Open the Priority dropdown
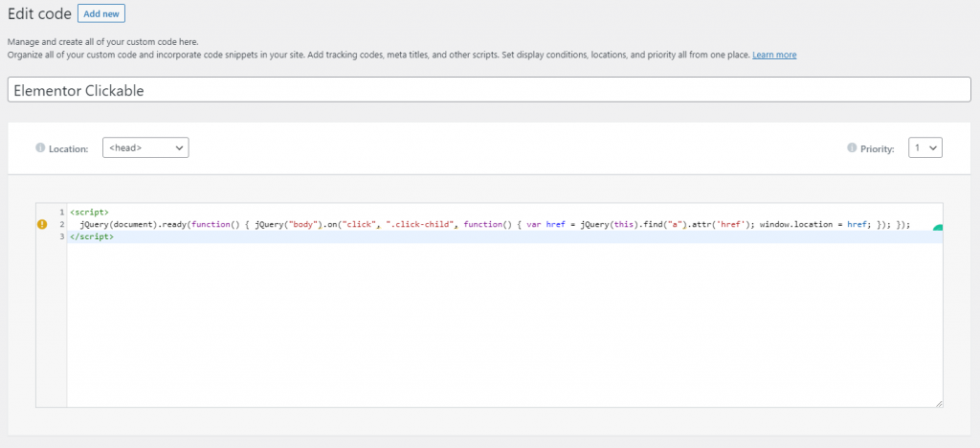The image size is (980, 448). click(x=925, y=147)
